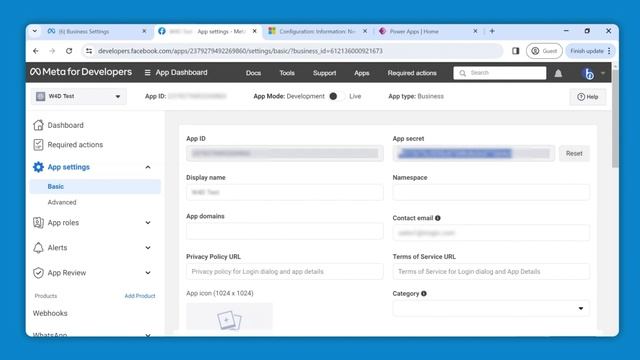The width and height of the screenshot is (640, 360).
Task: Open Tools menu
Action: pos(287,73)
